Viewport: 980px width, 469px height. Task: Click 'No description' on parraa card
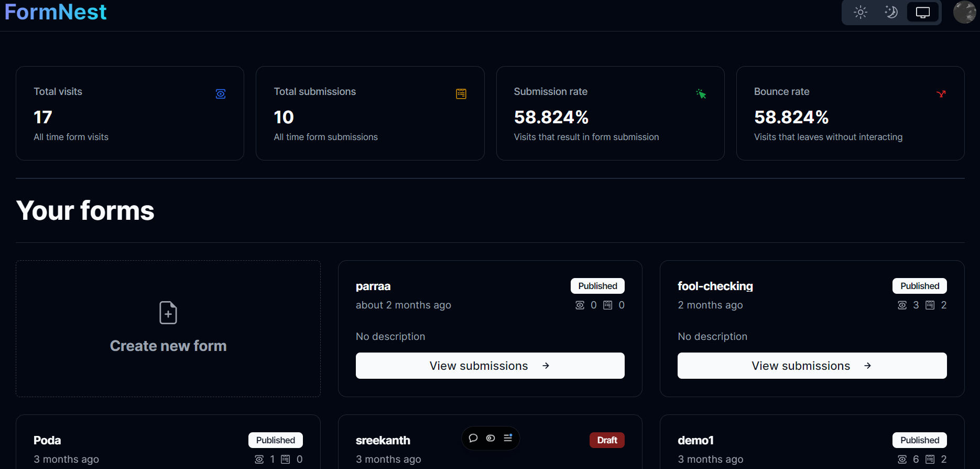click(390, 337)
